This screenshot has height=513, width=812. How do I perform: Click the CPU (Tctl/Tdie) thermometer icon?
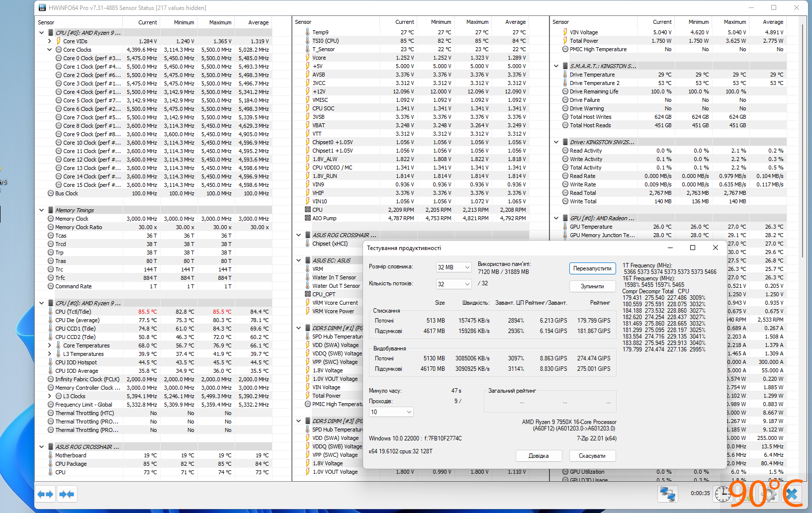51,312
